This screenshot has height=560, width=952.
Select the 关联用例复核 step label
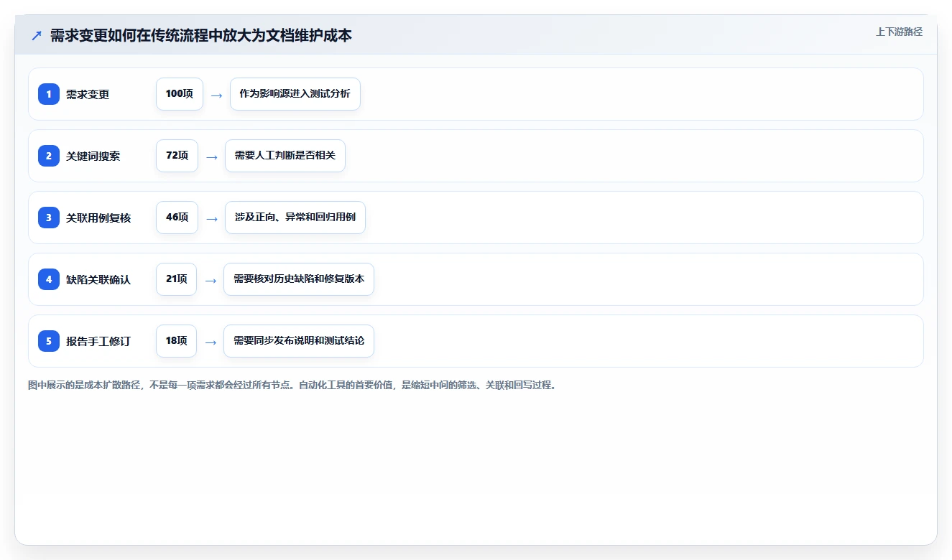click(x=98, y=218)
